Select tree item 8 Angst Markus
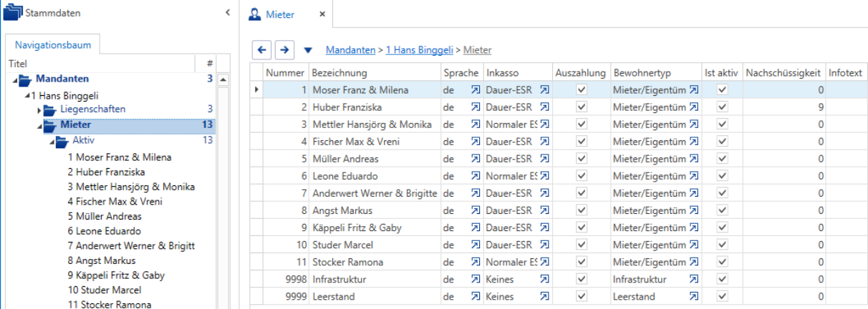The width and height of the screenshot is (868, 309). pos(102,260)
